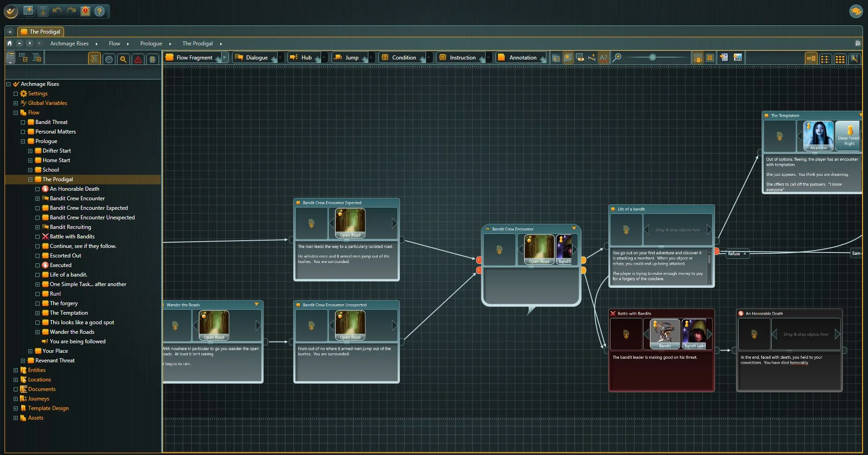Export the flow to XPS
This screenshot has width=868, height=455.
(x=739, y=58)
